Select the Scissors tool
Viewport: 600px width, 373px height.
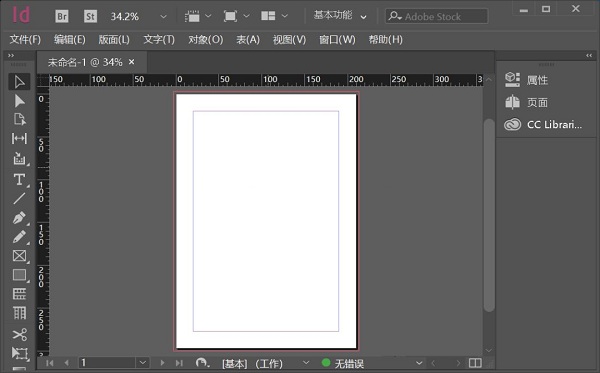19,335
